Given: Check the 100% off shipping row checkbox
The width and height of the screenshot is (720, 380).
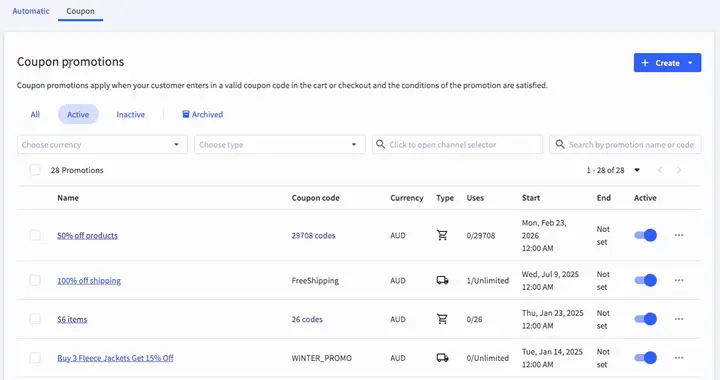Looking at the screenshot, I should (35, 280).
